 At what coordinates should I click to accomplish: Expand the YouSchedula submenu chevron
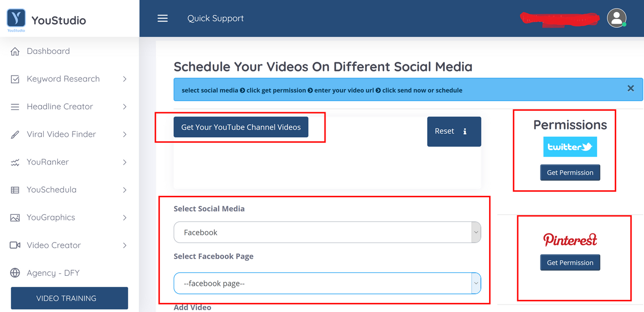[125, 190]
